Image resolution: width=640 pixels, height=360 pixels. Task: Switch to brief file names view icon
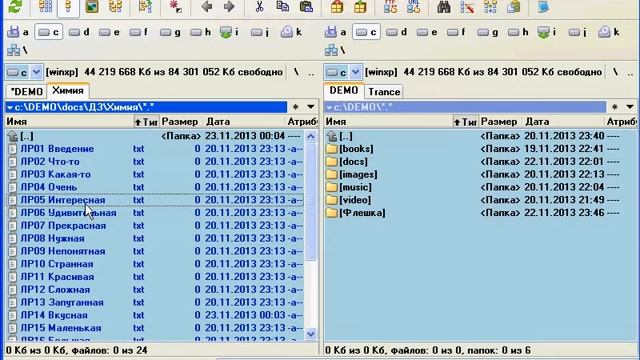(45, 7)
